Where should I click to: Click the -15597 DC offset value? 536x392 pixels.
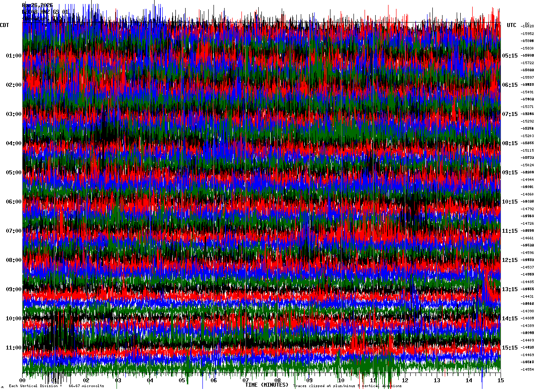click(x=528, y=77)
